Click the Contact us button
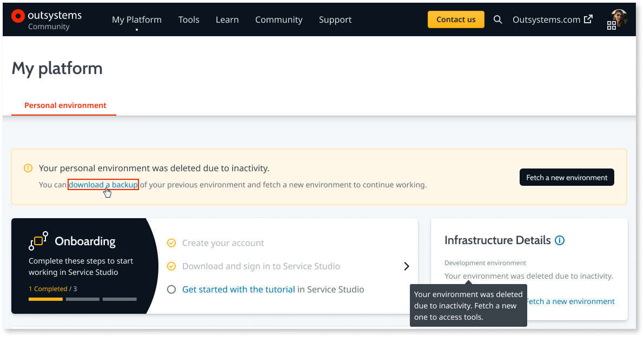644x337 pixels. coord(456,19)
